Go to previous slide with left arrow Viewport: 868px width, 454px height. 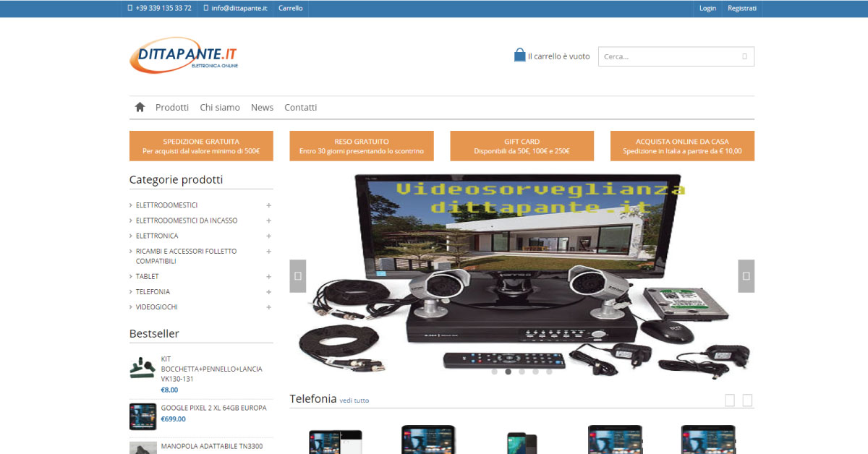click(x=298, y=276)
